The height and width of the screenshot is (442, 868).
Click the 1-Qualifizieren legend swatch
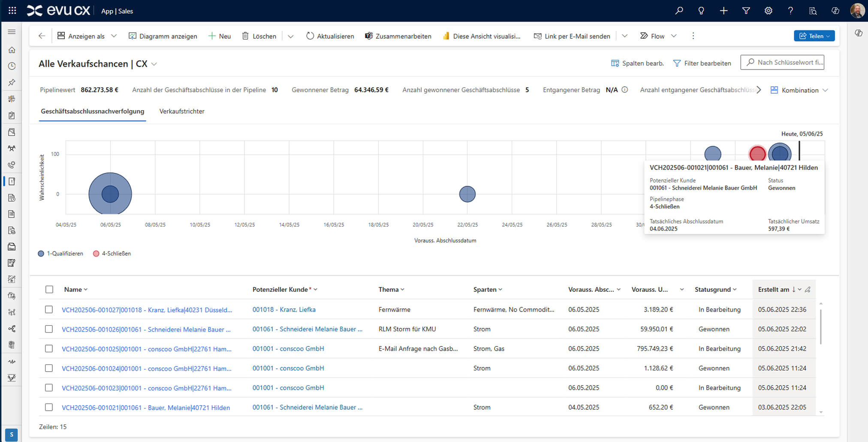(41, 254)
